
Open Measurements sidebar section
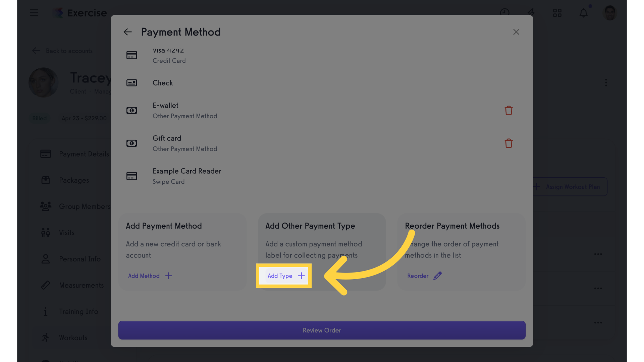[81, 285]
